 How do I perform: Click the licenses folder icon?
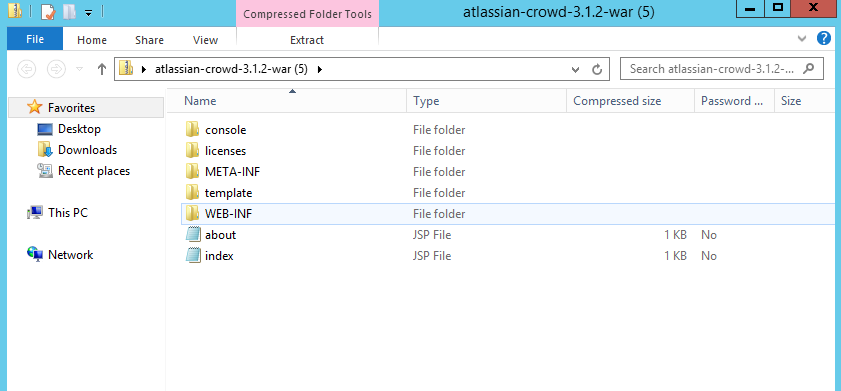(193, 151)
